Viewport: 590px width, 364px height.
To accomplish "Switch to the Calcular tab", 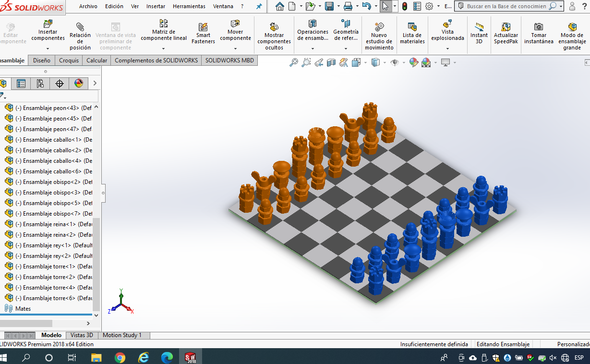I will (96, 60).
